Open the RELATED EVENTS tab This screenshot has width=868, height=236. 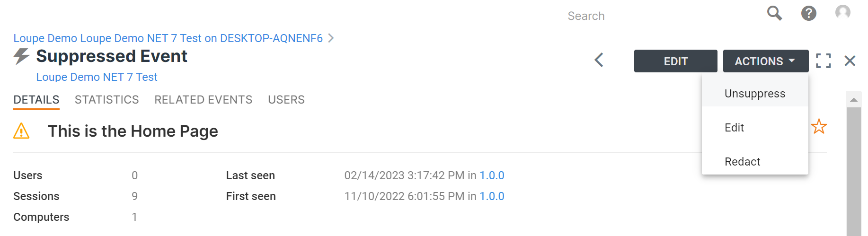(204, 100)
